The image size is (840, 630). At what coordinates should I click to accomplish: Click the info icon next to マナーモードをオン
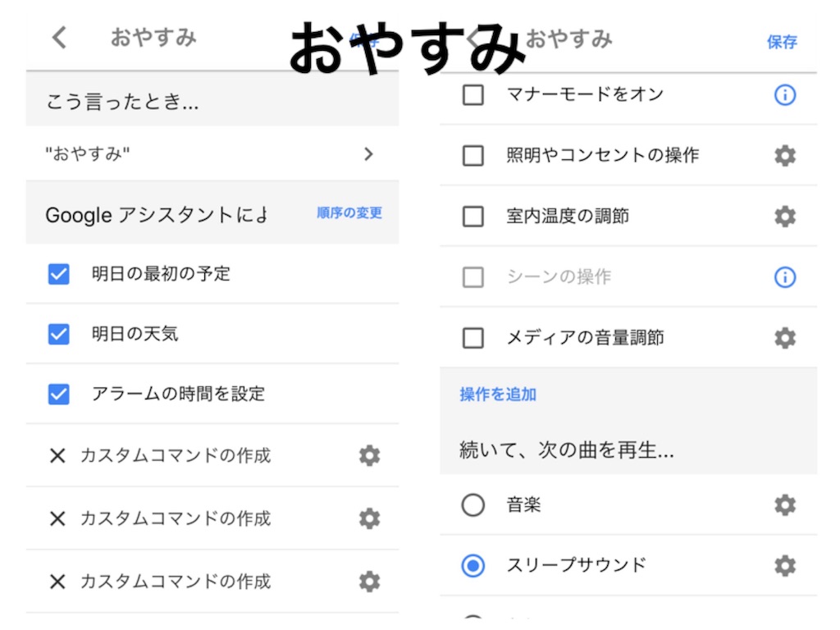(x=784, y=94)
